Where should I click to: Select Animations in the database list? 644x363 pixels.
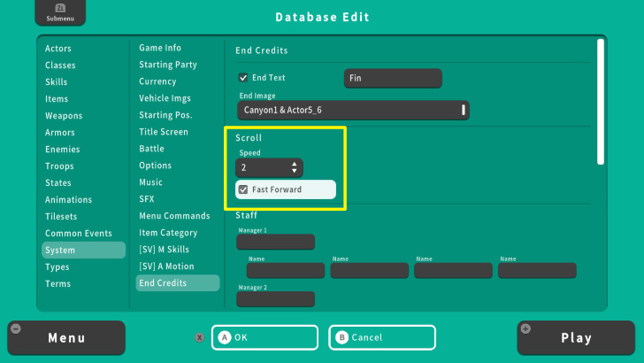click(x=69, y=200)
